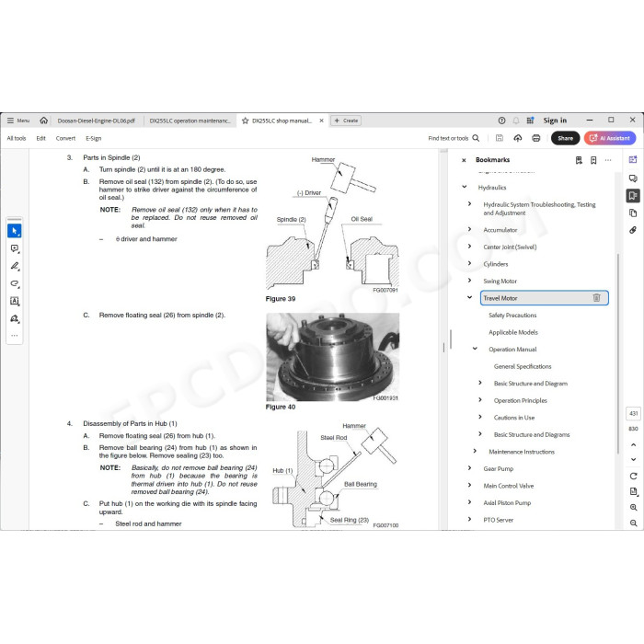Expand the Accumulator bookmark
Viewport: 644px width, 644px height.
tap(470, 229)
